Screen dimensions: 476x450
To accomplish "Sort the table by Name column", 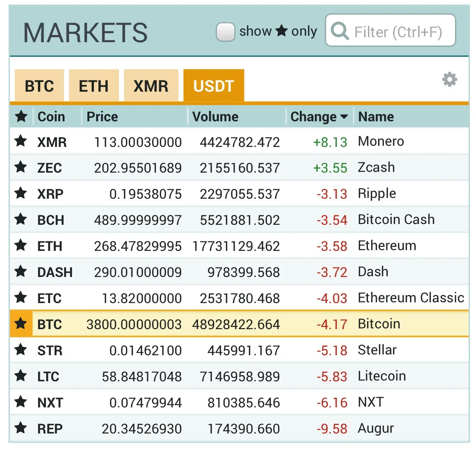I will click(x=376, y=117).
